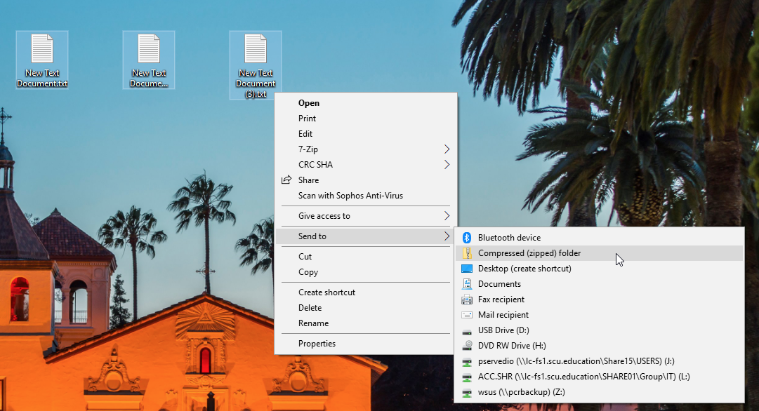Choose Open from the context menu
The height and width of the screenshot is (411, 759).
(x=365, y=103)
